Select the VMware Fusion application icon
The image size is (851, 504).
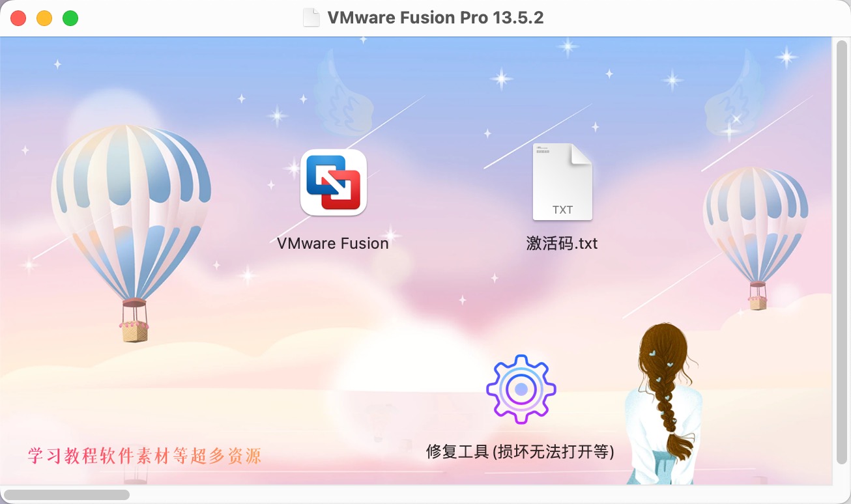(x=334, y=182)
